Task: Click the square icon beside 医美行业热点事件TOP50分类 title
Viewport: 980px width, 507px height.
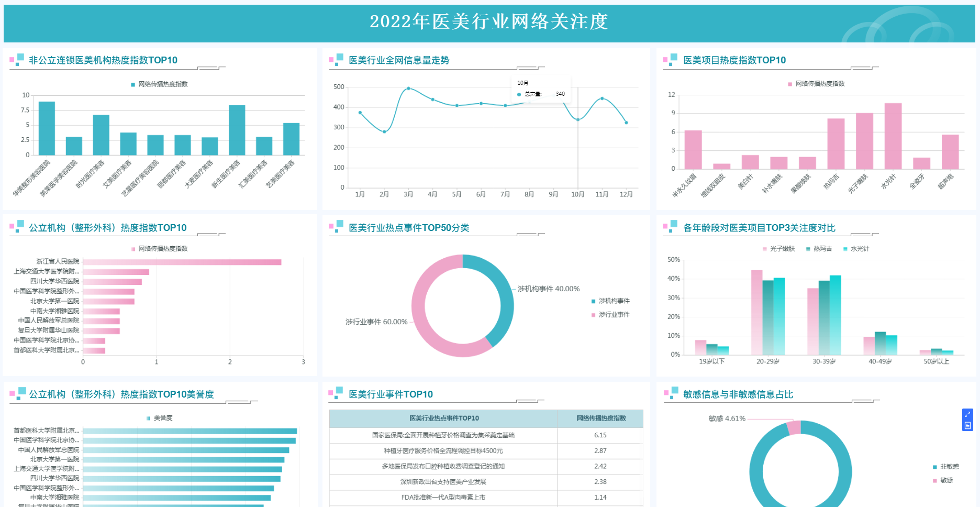Action: 336,226
